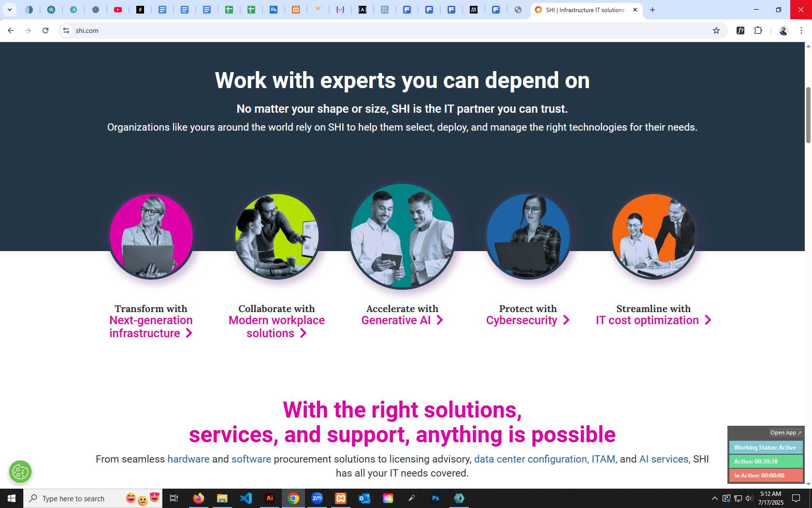Click the blue circle cybersecurity image

tap(528, 237)
